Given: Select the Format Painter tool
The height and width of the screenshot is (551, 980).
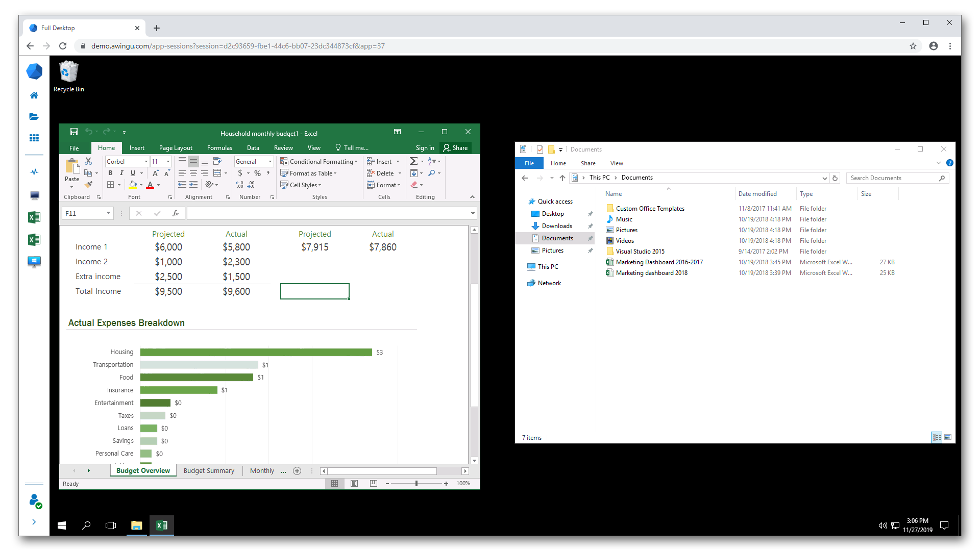Looking at the screenshot, I should click(88, 185).
